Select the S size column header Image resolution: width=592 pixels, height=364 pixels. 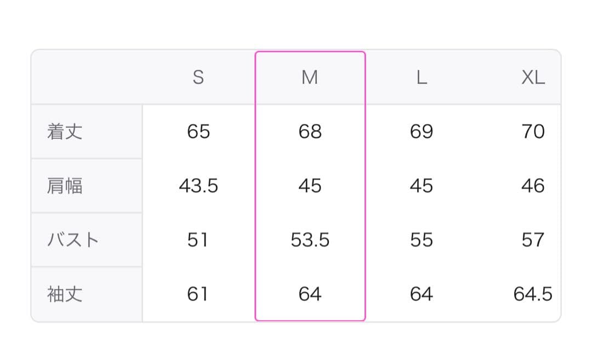tap(198, 78)
